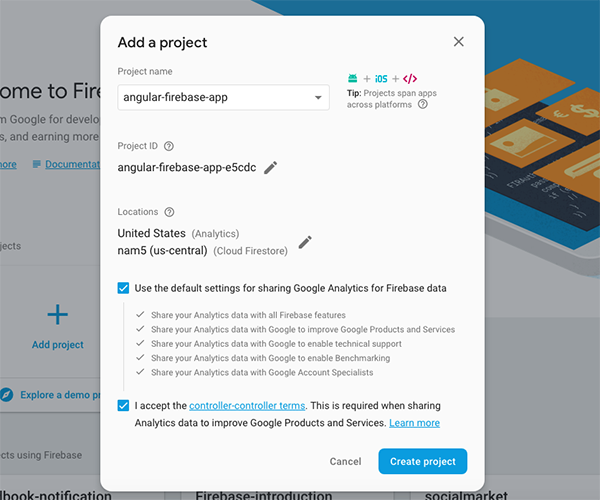Open the Documentation link in background

point(70,164)
